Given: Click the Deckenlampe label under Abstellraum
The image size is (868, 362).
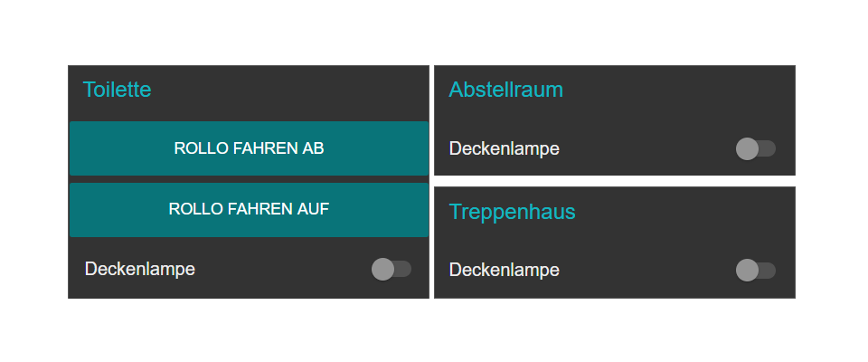Looking at the screenshot, I should pyautogui.click(x=505, y=148).
